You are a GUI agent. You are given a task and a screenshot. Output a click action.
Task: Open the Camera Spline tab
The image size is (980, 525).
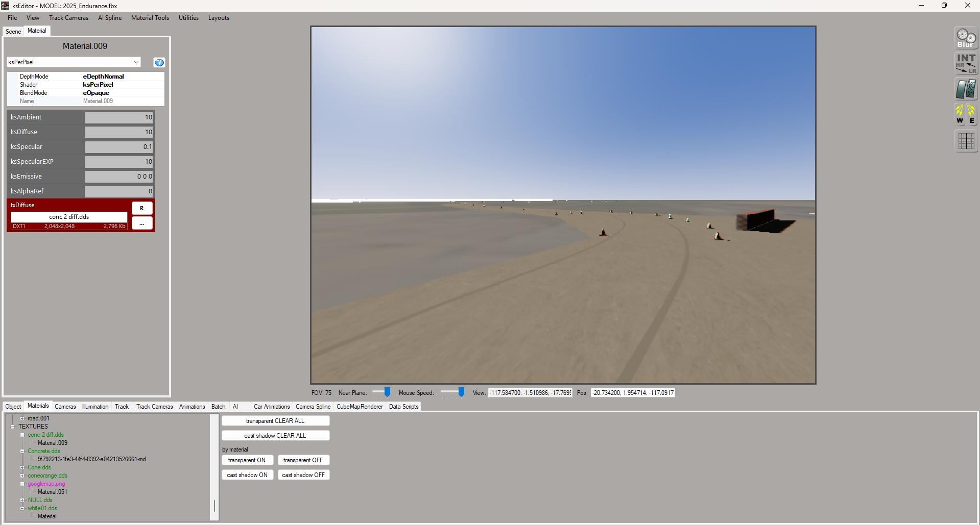(313, 407)
